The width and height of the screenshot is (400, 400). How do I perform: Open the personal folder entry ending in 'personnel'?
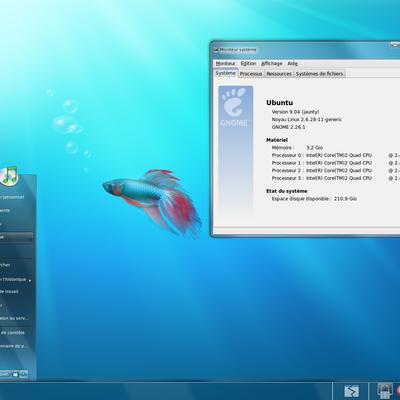(x=12, y=197)
